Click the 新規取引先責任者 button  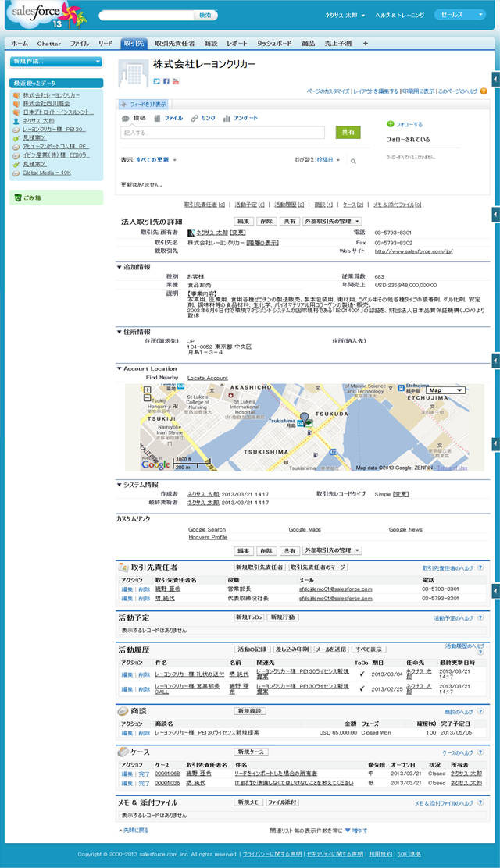(x=259, y=567)
